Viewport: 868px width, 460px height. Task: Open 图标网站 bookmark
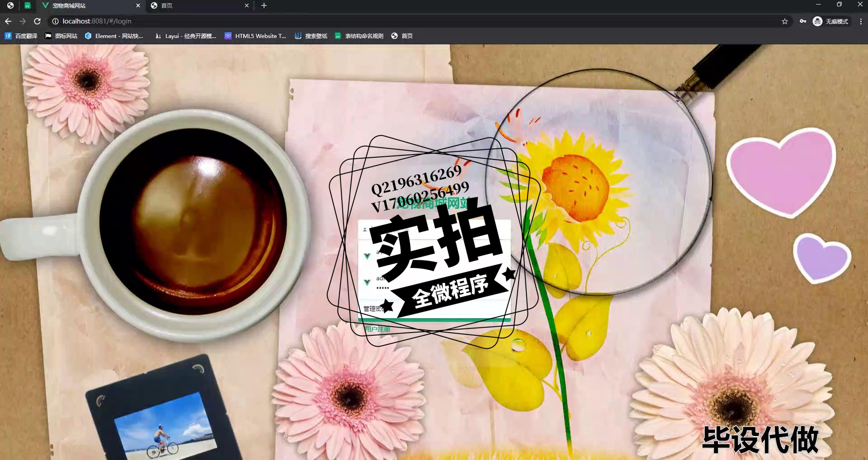pos(61,36)
